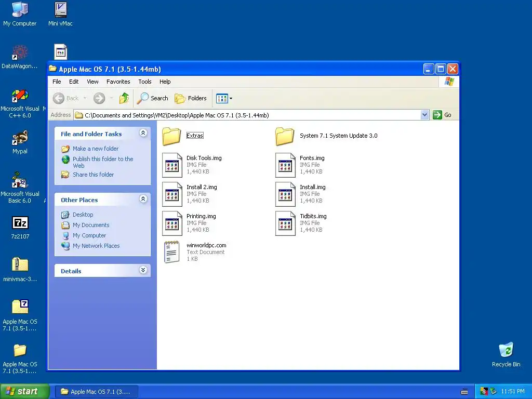Click the Start button
This screenshot has height=399, width=532.
point(24,391)
